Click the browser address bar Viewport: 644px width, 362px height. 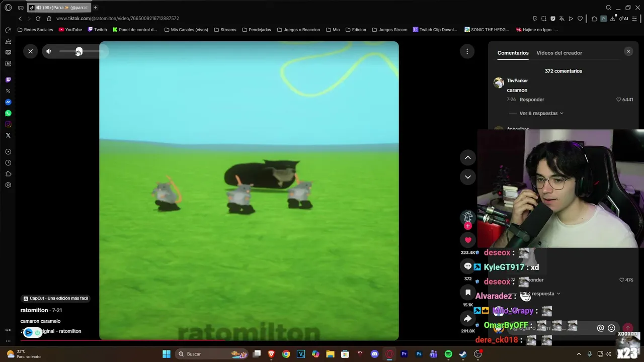click(287, 19)
